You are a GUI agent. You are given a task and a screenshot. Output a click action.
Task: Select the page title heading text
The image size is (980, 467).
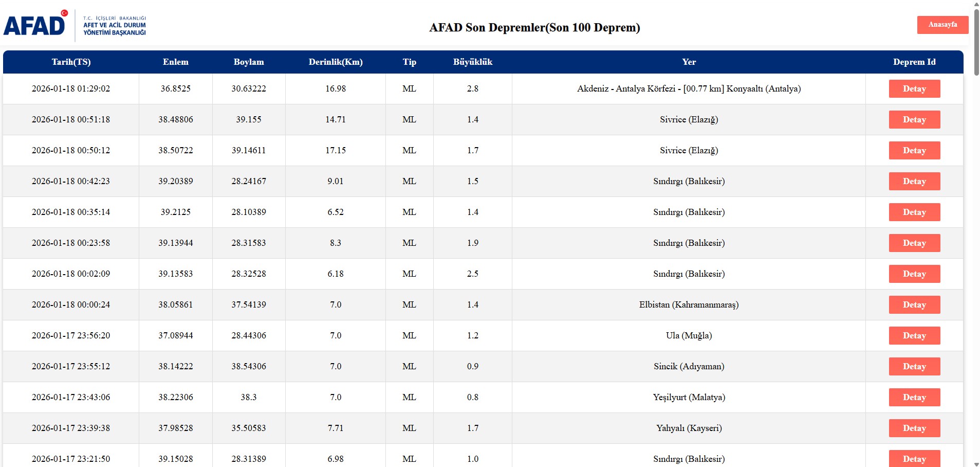click(x=534, y=28)
